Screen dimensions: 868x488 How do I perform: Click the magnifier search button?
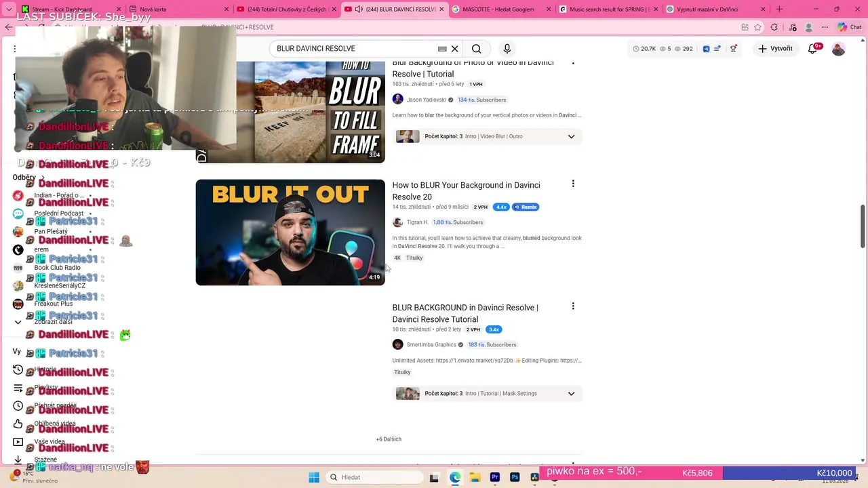click(x=477, y=49)
